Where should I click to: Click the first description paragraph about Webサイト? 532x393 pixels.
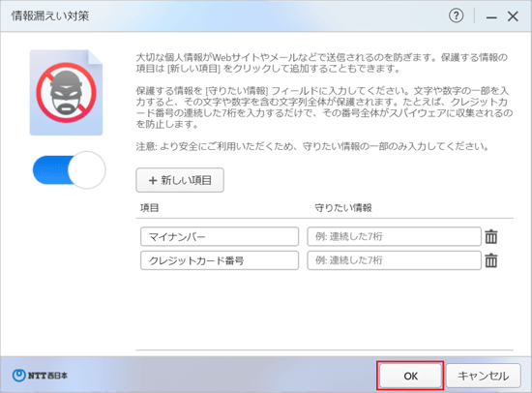[x=322, y=63]
